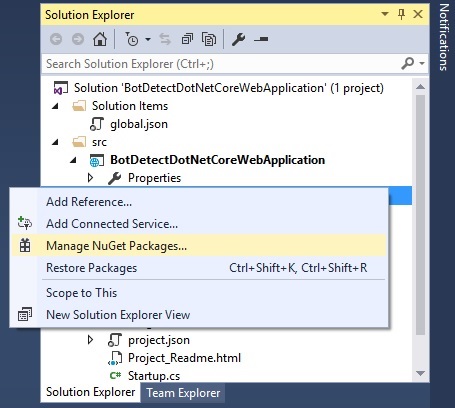Viewport: 455px width, 408px height.
Task: Click the search magnifier icon
Action: pyautogui.click(x=407, y=63)
